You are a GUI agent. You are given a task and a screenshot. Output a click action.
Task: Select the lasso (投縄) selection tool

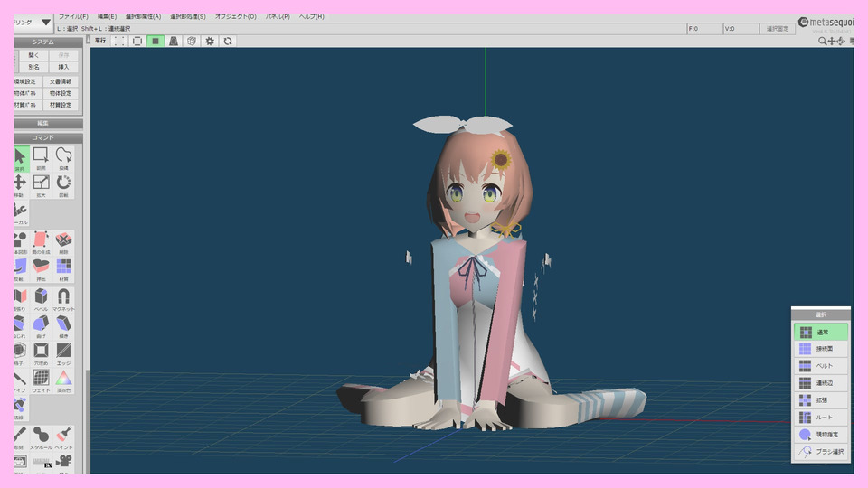(x=63, y=158)
